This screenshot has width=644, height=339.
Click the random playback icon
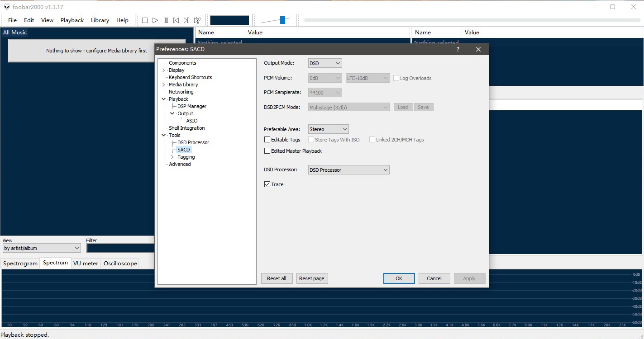coord(197,20)
